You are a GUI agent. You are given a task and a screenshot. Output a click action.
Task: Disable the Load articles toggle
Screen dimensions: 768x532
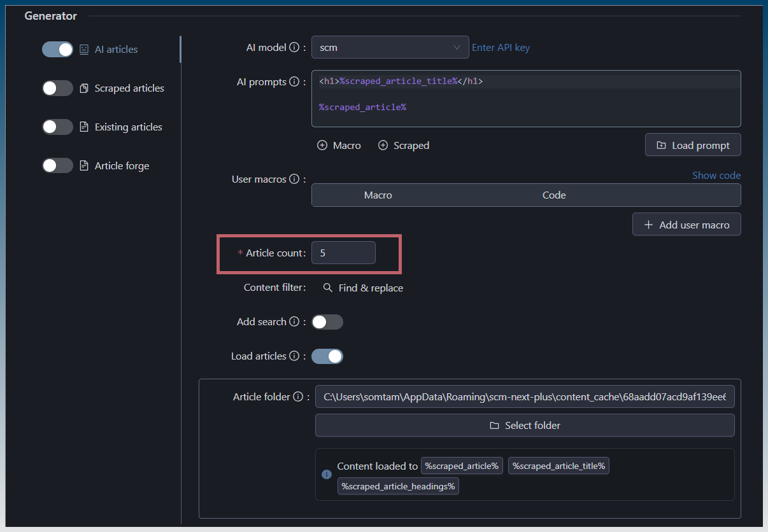[327, 356]
